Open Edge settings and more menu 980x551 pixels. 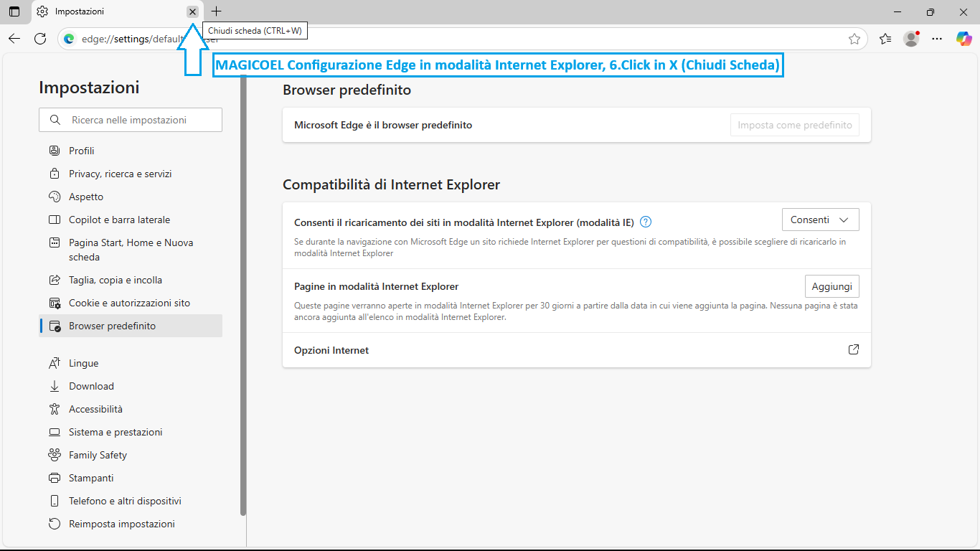[937, 39]
